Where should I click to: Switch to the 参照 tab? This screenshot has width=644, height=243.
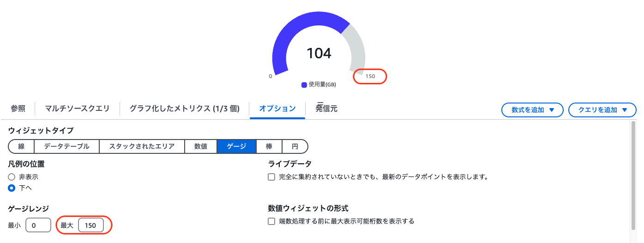18,109
